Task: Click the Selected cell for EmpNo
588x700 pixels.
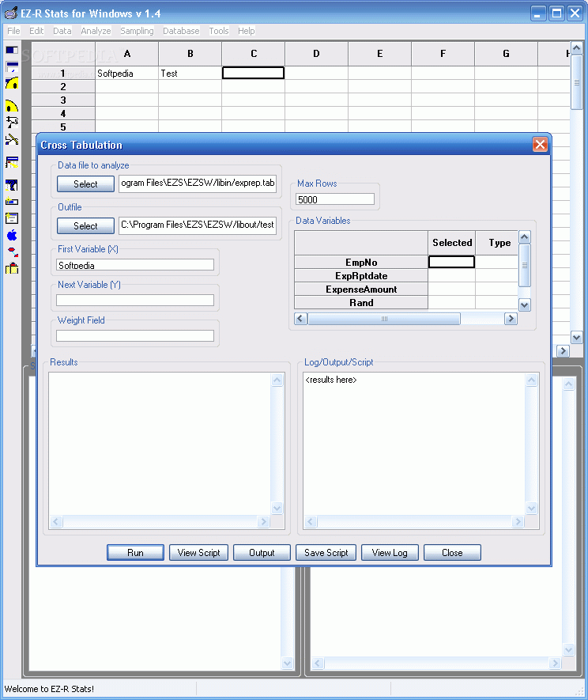Action: click(x=451, y=262)
